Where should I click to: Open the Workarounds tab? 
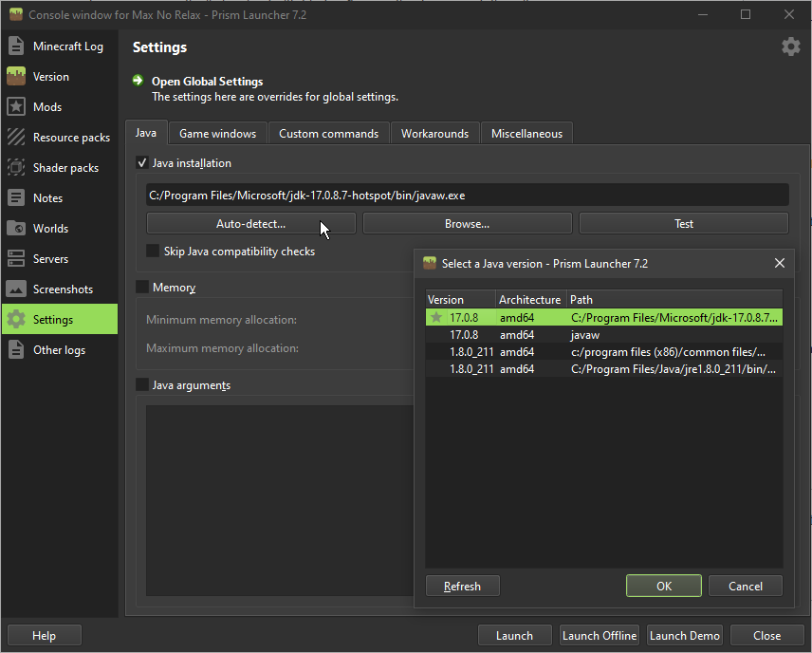point(435,134)
